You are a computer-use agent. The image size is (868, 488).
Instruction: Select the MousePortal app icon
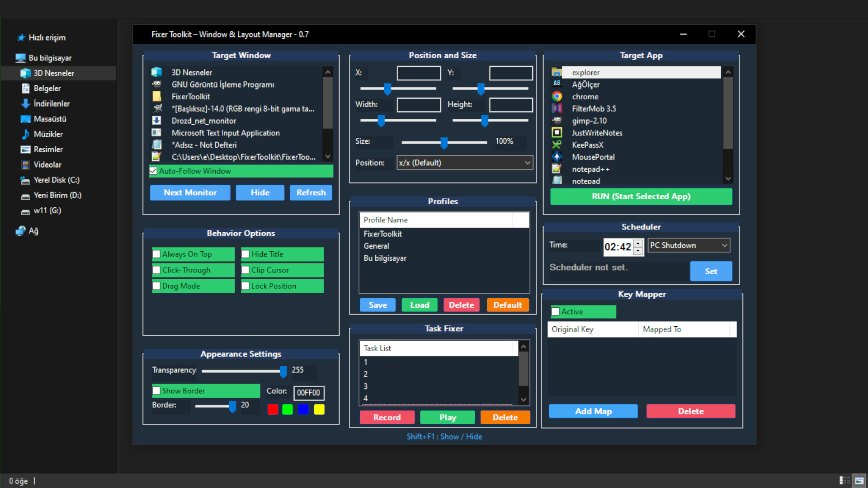[x=557, y=157]
